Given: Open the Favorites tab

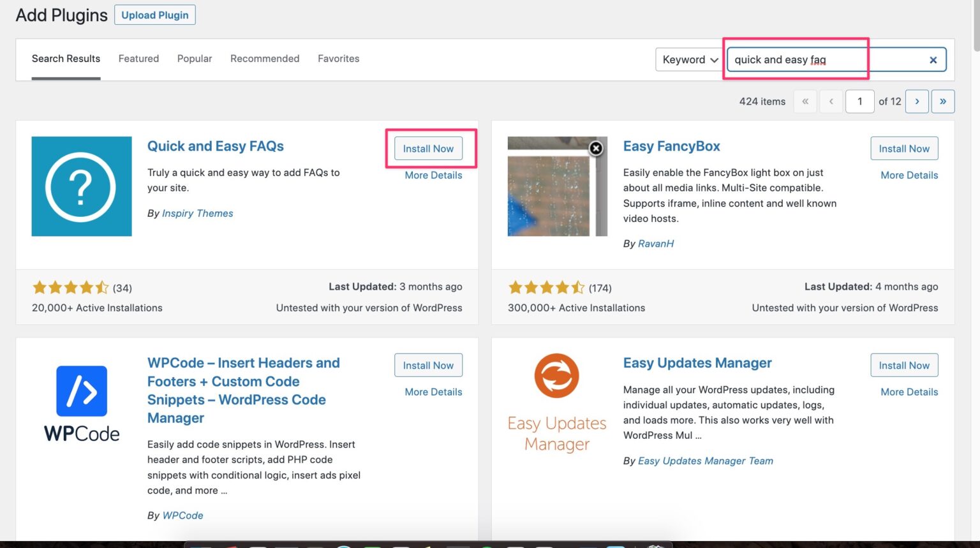Looking at the screenshot, I should coord(338,59).
